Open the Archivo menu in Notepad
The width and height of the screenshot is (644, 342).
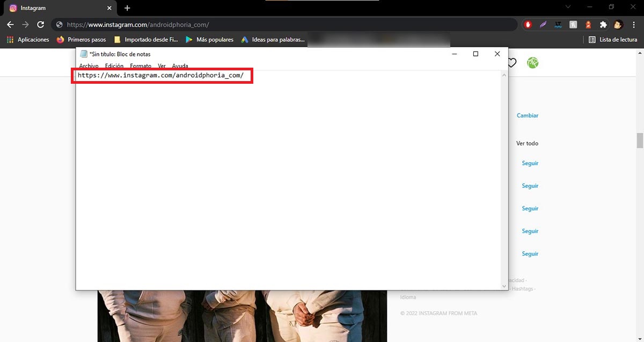coord(89,66)
